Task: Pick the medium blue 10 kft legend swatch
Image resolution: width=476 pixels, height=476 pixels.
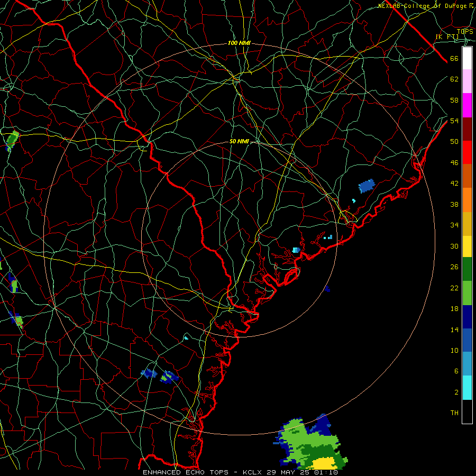Action: pyautogui.click(x=467, y=340)
